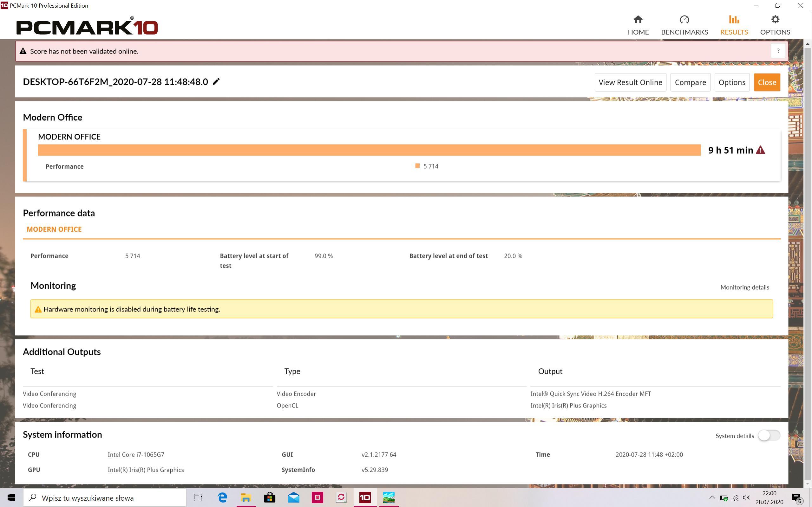The image size is (812, 507).
Task: Click View Result Online
Action: point(630,82)
